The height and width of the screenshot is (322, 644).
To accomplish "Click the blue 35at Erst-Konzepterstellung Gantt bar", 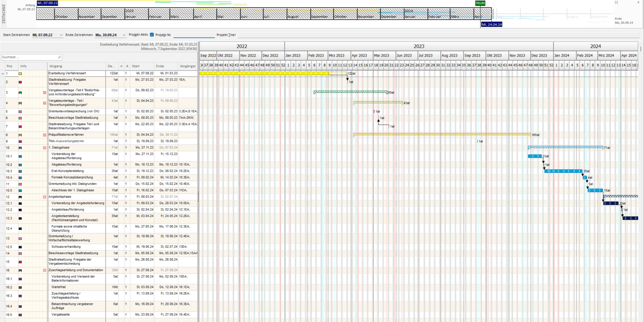I will coord(563,171).
